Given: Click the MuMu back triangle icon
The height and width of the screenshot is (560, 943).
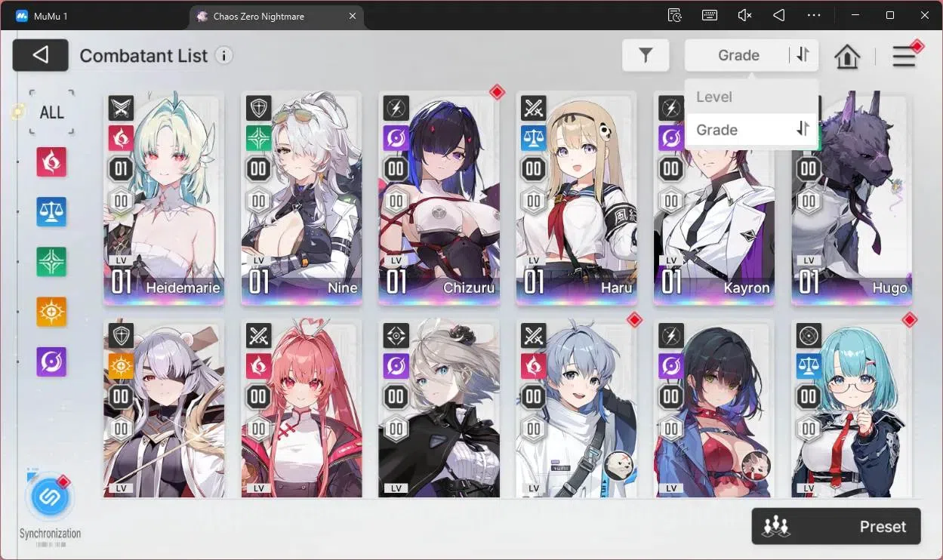Looking at the screenshot, I should pyautogui.click(x=779, y=15).
